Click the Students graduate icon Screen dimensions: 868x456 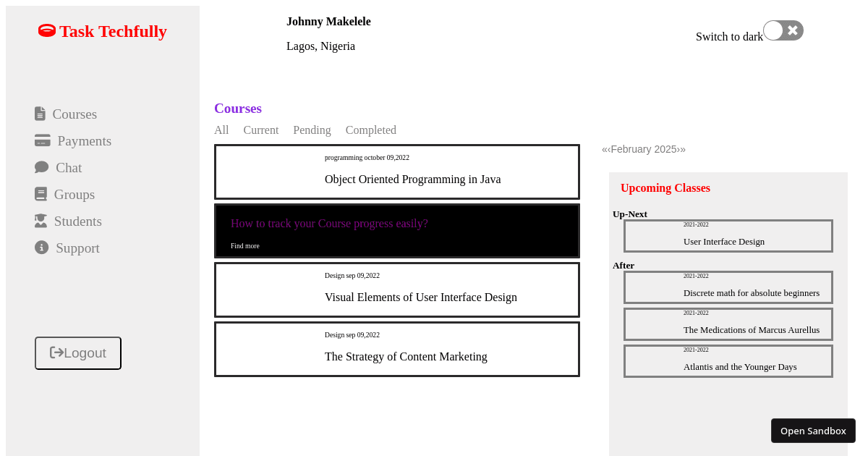point(41,221)
